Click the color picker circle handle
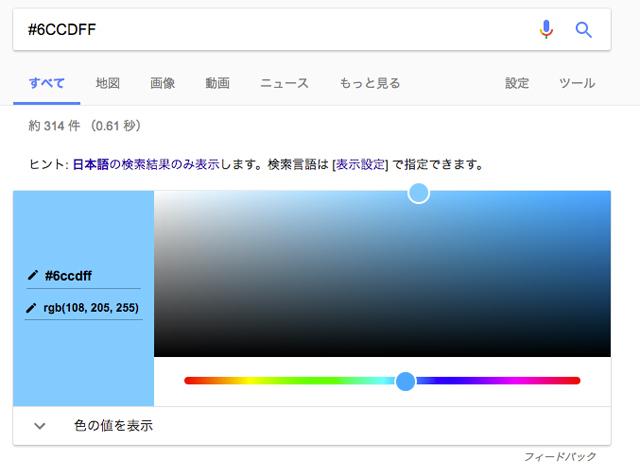This screenshot has height=476, width=640. 419,193
